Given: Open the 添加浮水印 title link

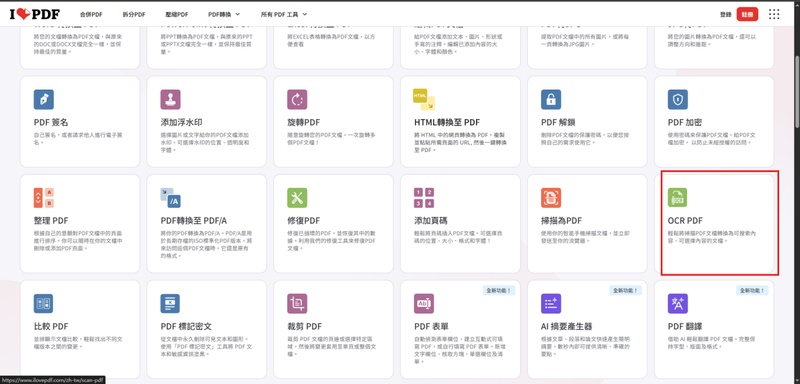Looking at the screenshot, I should 181,122.
